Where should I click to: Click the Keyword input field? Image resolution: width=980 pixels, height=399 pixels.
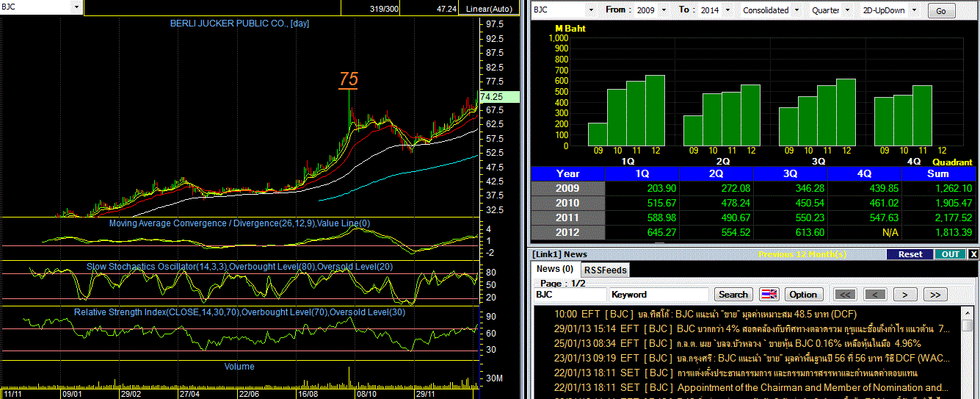pyautogui.click(x=659, y=295)
